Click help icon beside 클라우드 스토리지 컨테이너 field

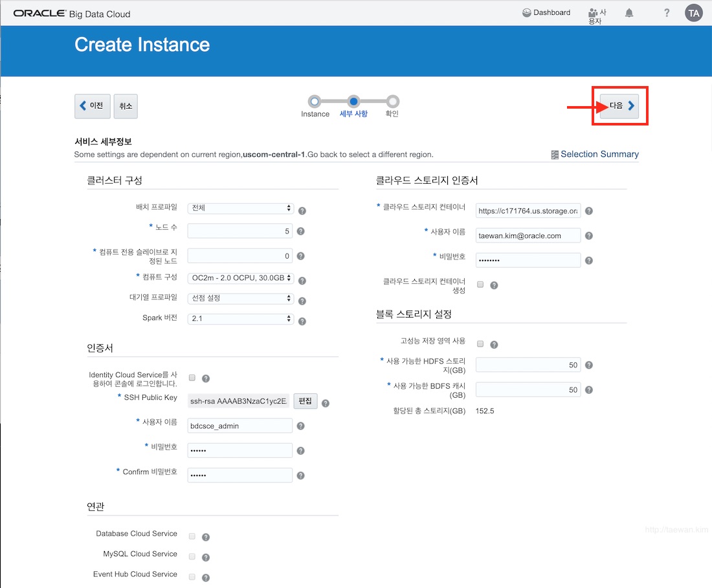coord(589,211)
